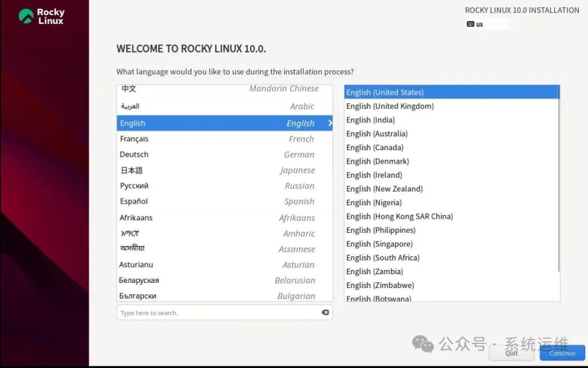The width and height of the screenshot is (588, 368).
Task: Click the keyboard icon next to us
Action: [470, 23]
